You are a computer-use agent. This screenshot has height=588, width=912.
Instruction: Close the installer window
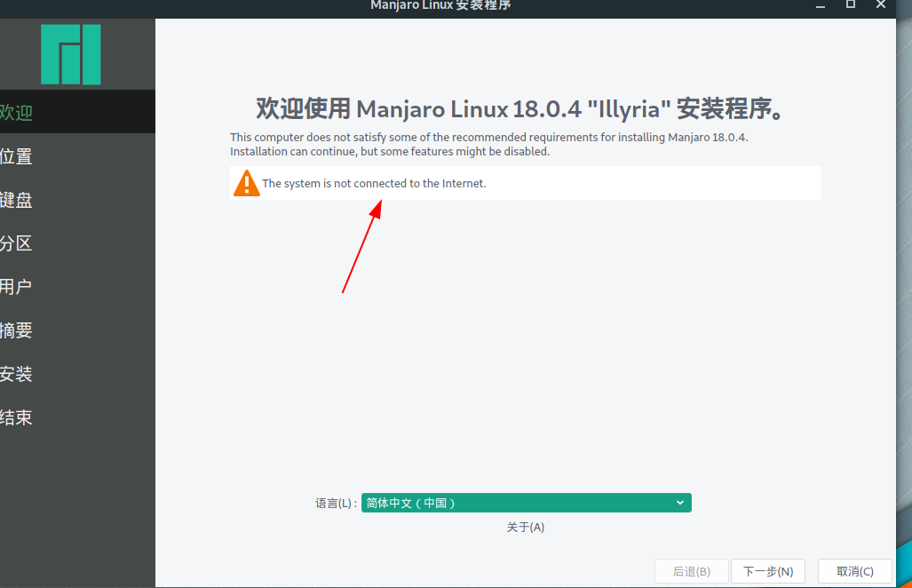pyautogui.click(x=881, y=4)
